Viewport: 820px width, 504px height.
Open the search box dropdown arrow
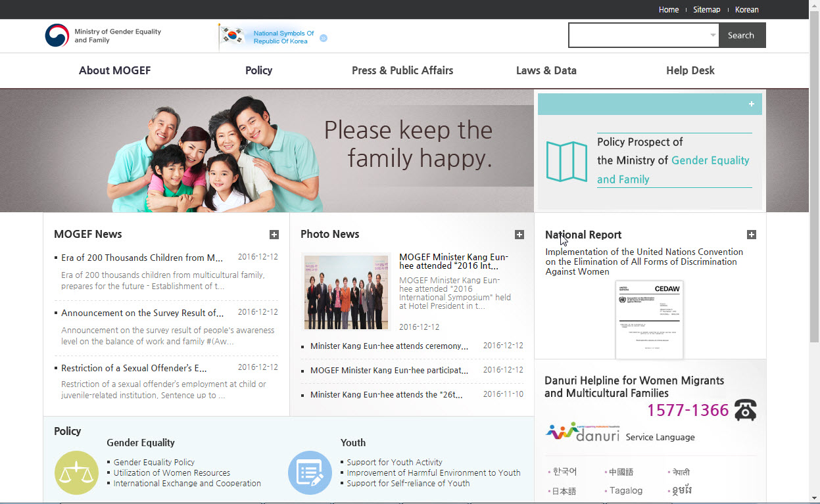713,35
